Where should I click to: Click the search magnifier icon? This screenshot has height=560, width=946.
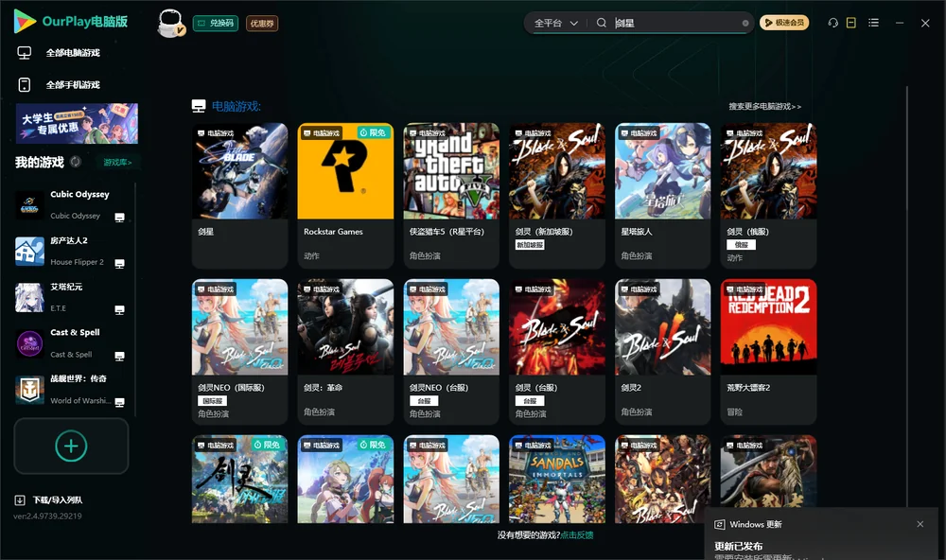pos(601,23)
